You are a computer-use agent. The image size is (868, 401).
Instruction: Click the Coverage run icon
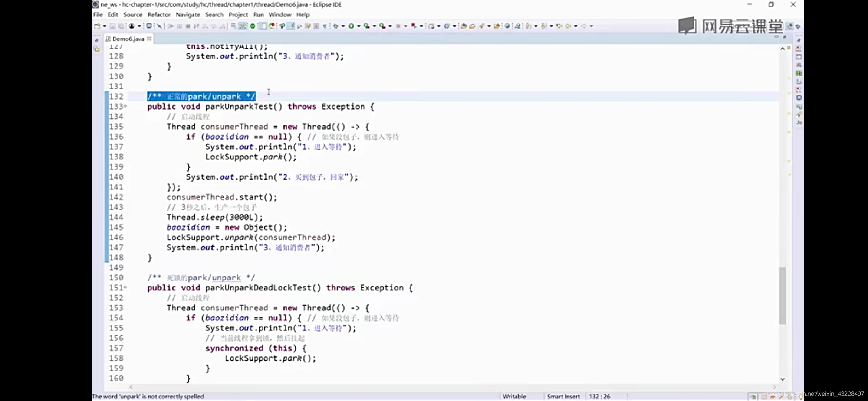(366, 26)
